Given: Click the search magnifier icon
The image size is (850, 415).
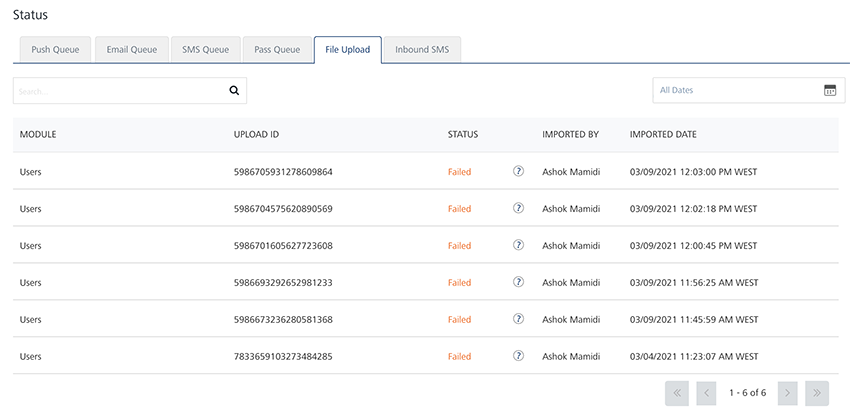Looking at the screenshot, I should [x=234, y=90].
